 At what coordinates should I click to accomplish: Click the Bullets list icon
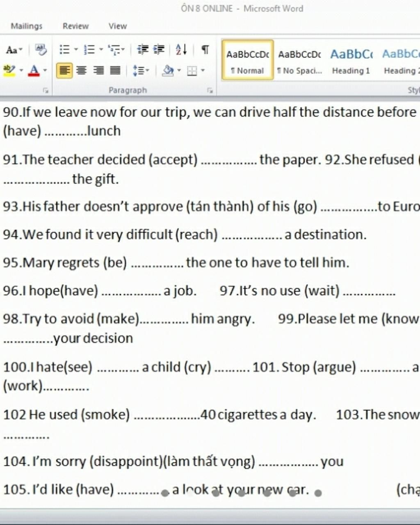tap(64, 50)
